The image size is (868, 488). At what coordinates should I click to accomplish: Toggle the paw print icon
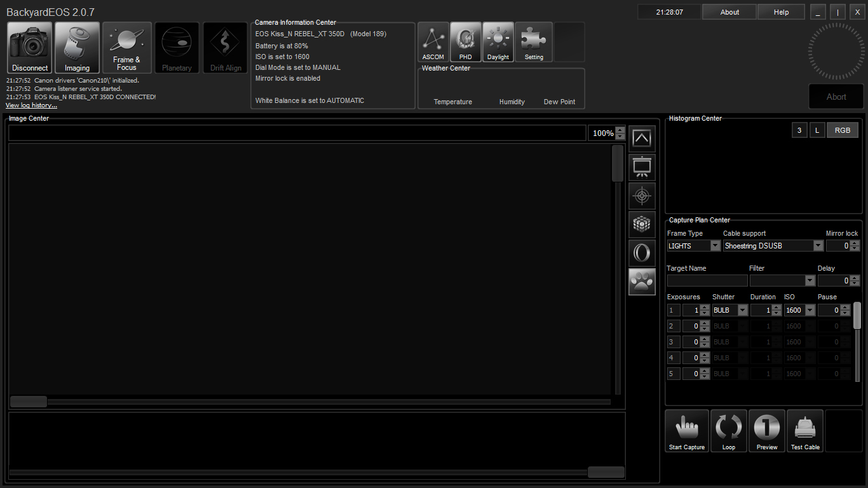tap(642, 281)
